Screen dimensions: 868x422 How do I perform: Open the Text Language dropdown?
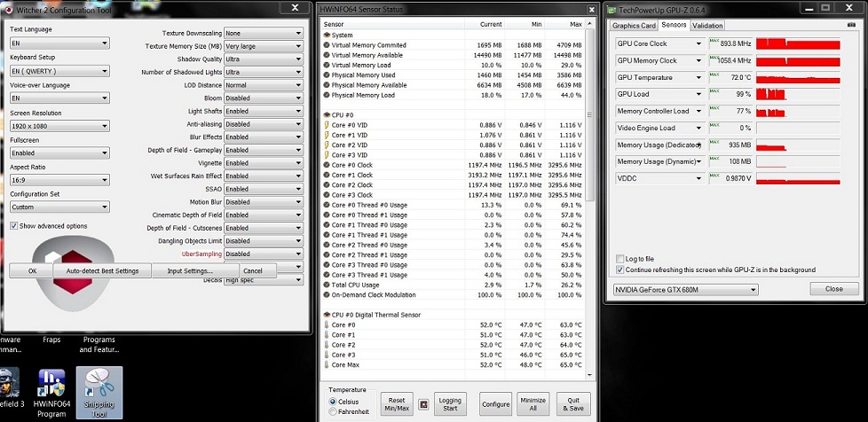(x=59, y=43)
